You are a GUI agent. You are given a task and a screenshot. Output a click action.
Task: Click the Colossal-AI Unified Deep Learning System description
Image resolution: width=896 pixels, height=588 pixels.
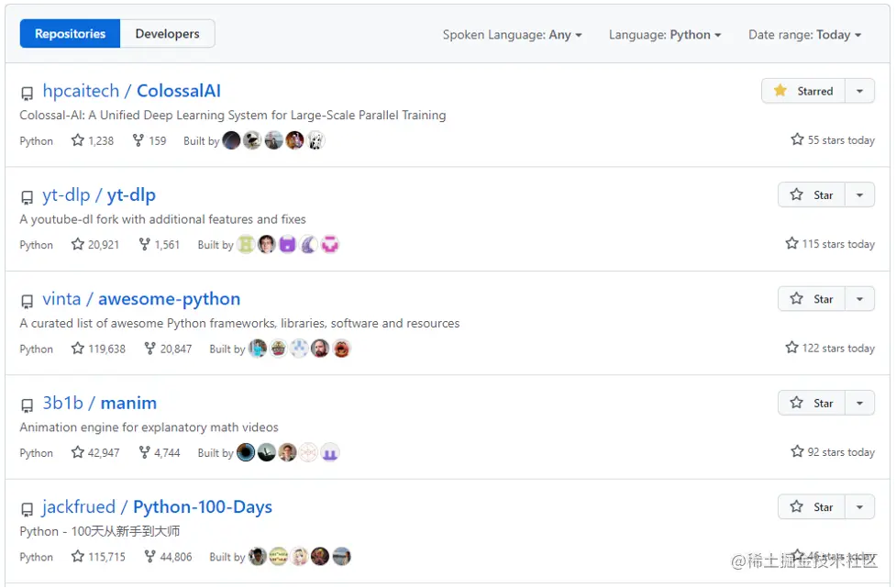coord(233,116)
